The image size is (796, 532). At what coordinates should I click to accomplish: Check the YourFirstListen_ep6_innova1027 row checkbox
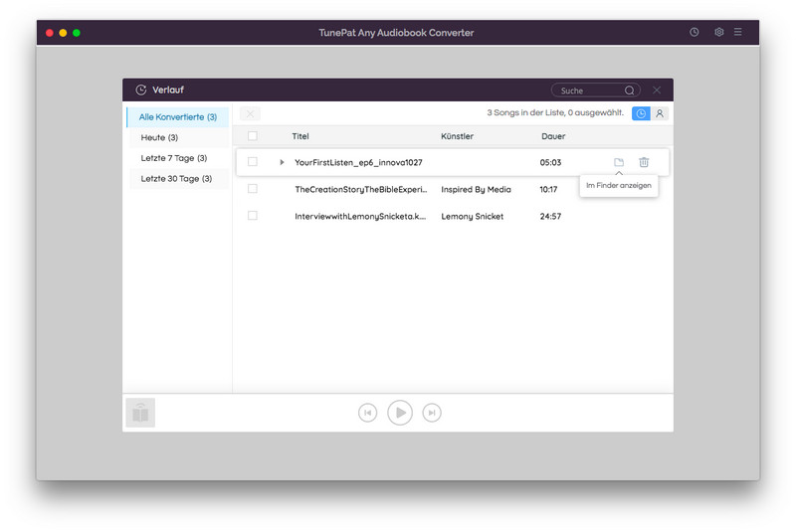[253, 162]
